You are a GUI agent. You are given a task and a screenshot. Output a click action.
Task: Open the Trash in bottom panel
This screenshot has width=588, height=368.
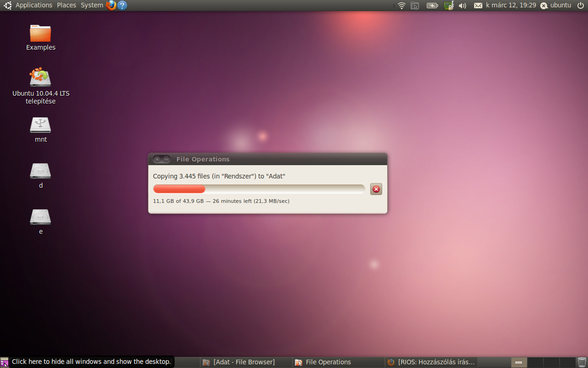pos(582,362)
